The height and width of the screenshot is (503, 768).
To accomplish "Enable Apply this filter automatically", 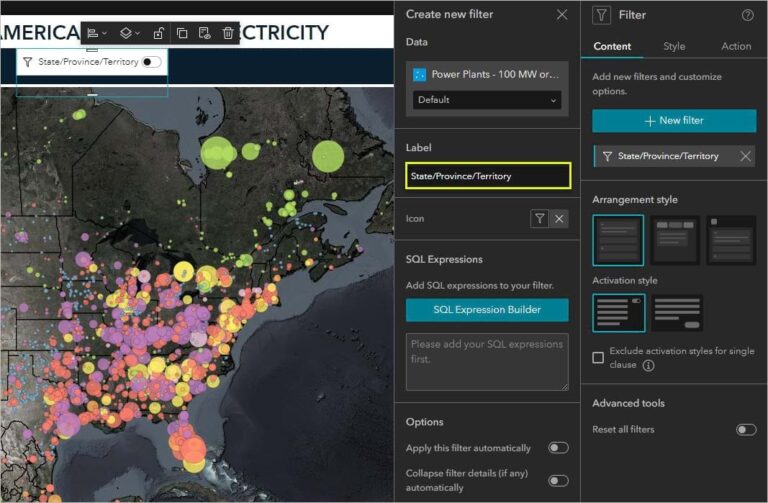I will point(558,448).
